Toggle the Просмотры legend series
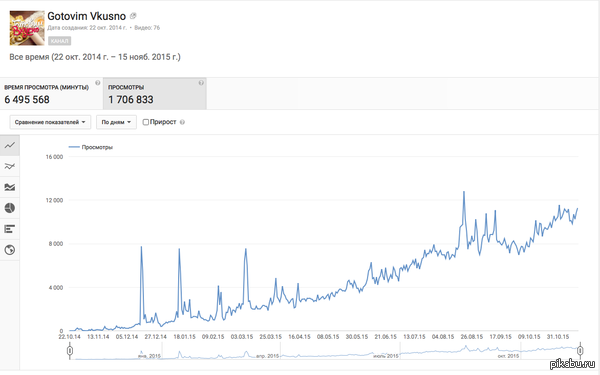 [x=91, y=147]
